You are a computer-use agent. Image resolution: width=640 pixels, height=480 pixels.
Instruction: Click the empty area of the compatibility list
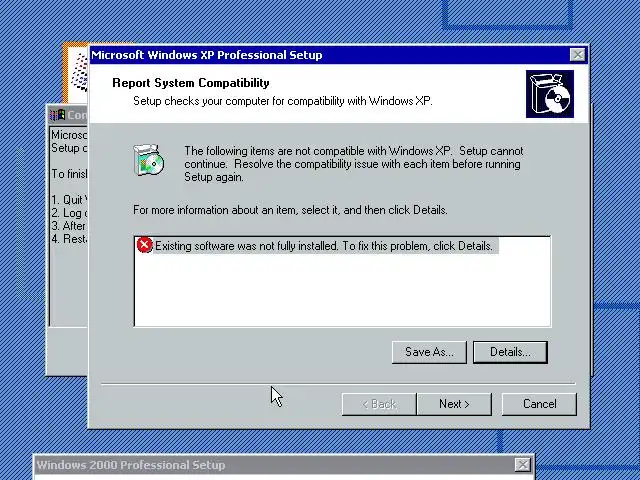pos(342,290)
